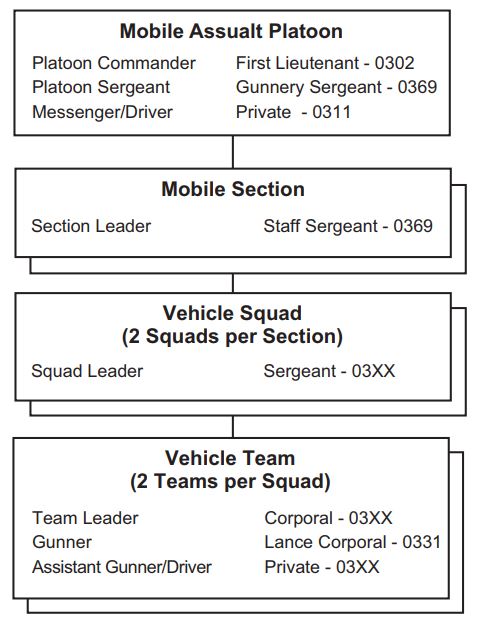Select the Assistant Gunner/Driver label
The height and width of the screenshot is (623, 478).
pyautogui.click(x=122, y=567)
